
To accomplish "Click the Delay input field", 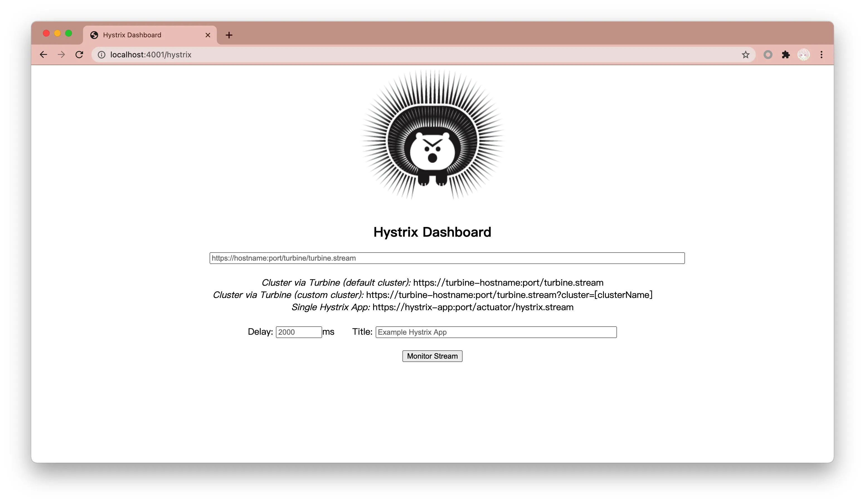I will pos(299,332).
